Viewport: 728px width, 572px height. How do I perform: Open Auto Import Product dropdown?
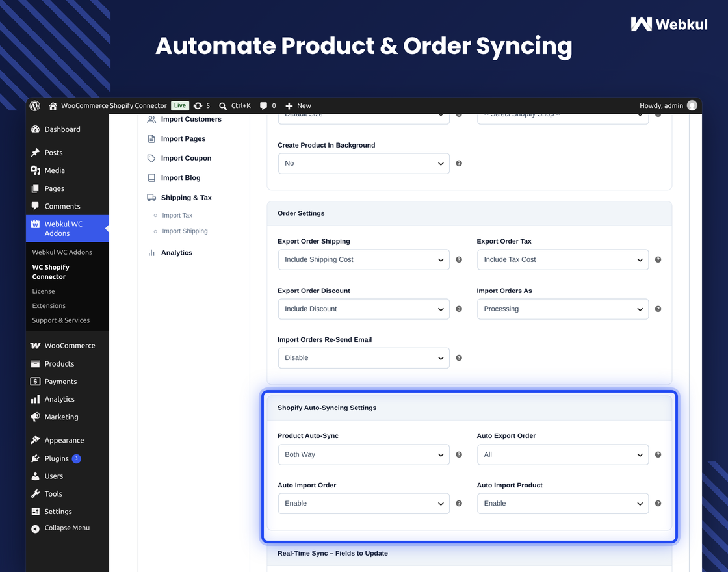563,503
